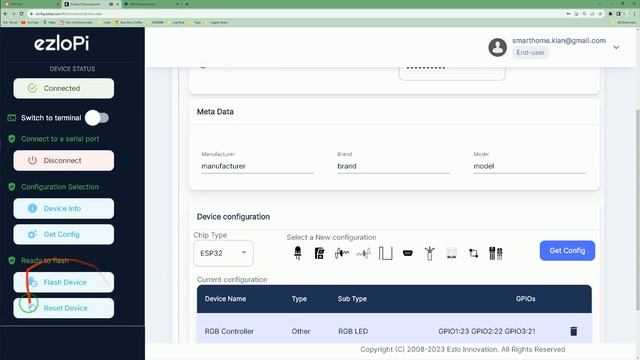Click the GPIO1:23 GPIO2:22 GPIO3:21 cell
Image resolution: width=640 pixels, height=360 pixels.
click(487, 331)
